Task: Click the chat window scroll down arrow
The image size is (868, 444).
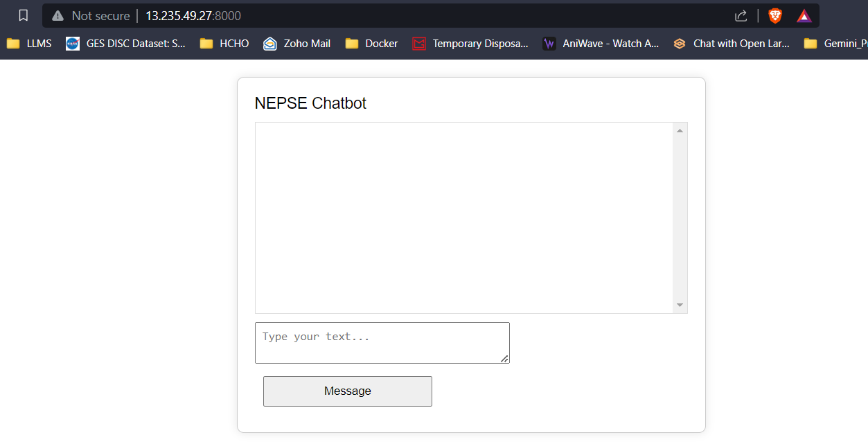Action: tap(680, 305)
